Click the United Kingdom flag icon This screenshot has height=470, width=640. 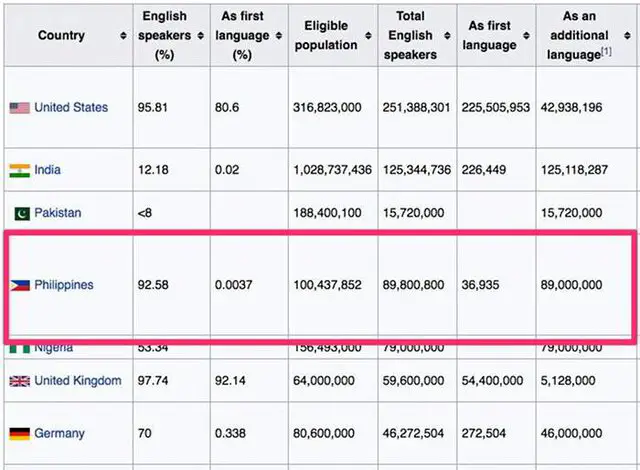[20, 381]
